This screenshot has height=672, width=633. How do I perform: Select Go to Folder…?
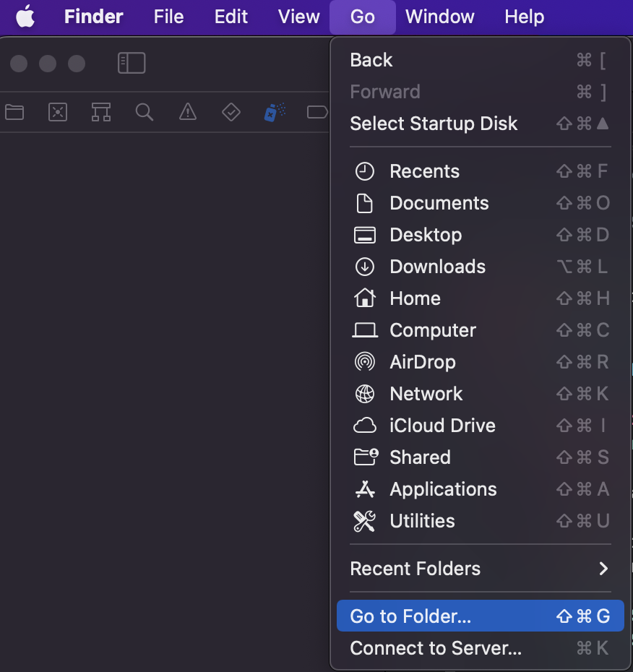(x=481, y=616)
